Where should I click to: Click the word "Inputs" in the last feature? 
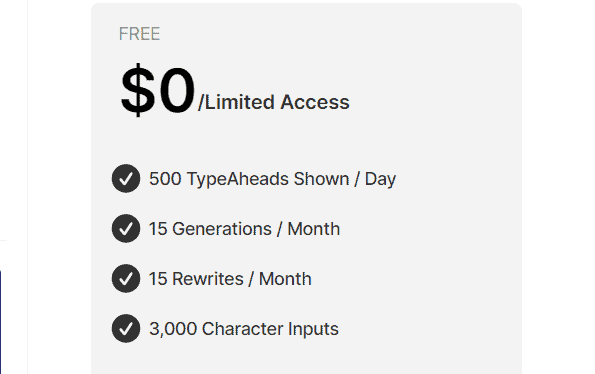(313, 329)
